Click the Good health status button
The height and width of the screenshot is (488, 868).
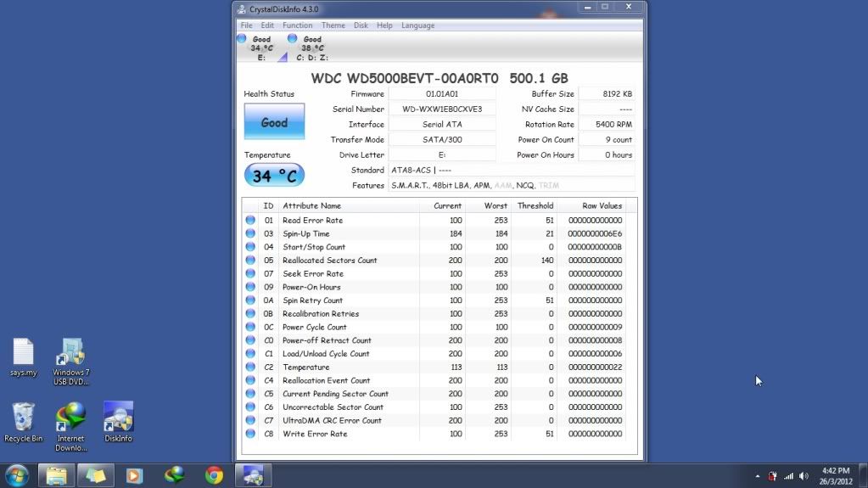pos(274,122)
